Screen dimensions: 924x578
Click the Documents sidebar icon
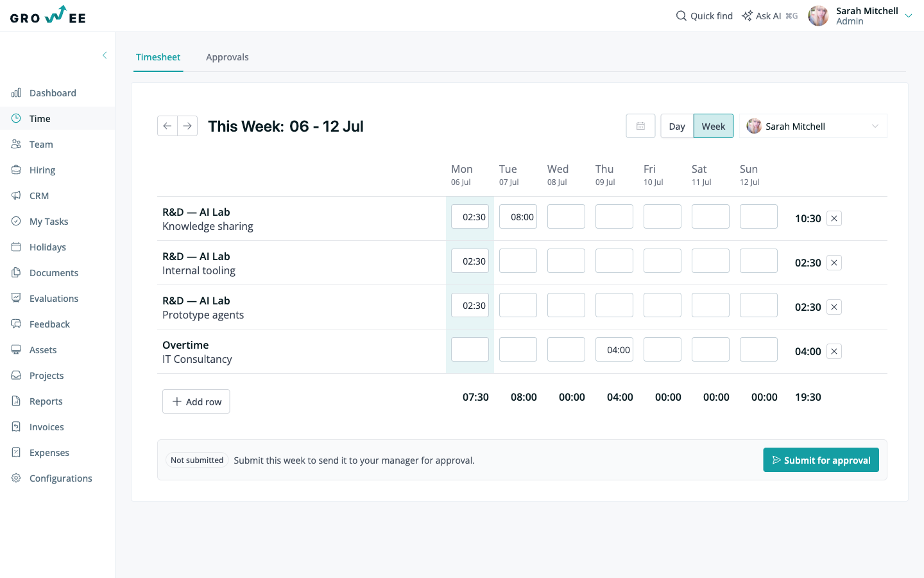click(16, 273)
